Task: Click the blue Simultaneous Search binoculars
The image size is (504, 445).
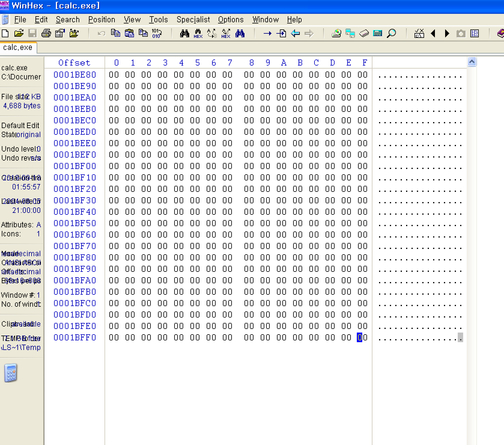Action: [x=240, y=33]
